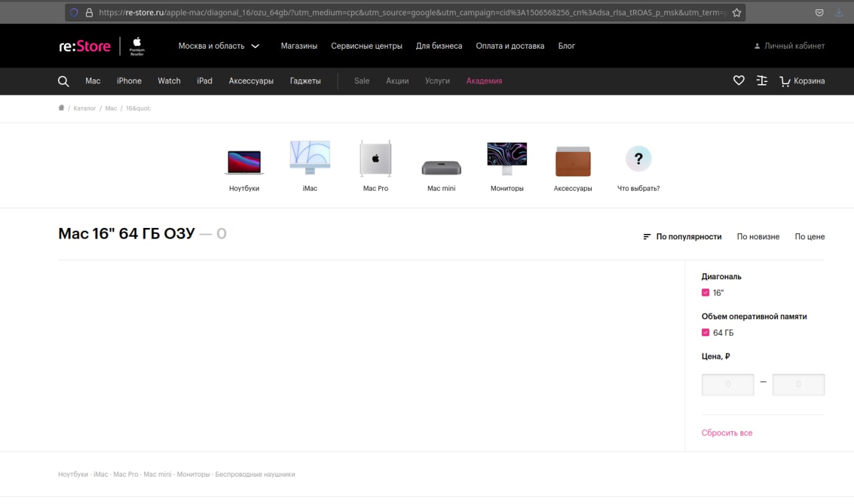This screenshot has width=854, height=504.
Task: Open the site search magnifier icon
Action: (x=63, y=81)
